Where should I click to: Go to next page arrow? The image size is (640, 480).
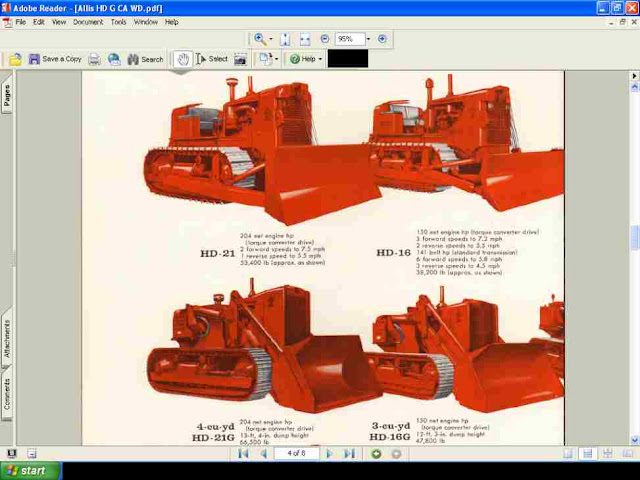329,453
